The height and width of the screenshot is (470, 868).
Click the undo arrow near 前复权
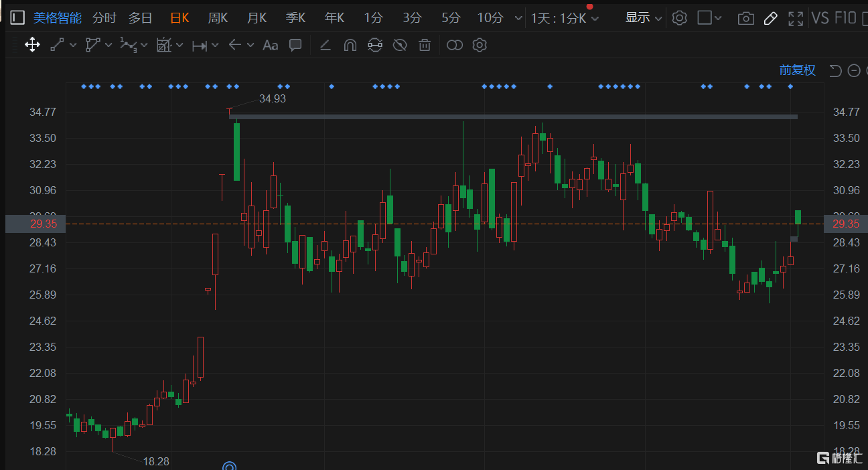pyautogui.click(x=835, y=70)
